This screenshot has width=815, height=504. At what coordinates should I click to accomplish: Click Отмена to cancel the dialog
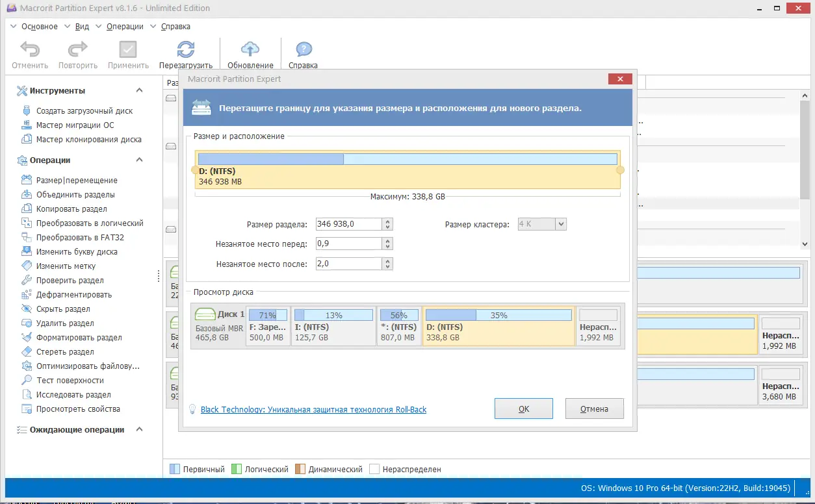tap(595, 409)
